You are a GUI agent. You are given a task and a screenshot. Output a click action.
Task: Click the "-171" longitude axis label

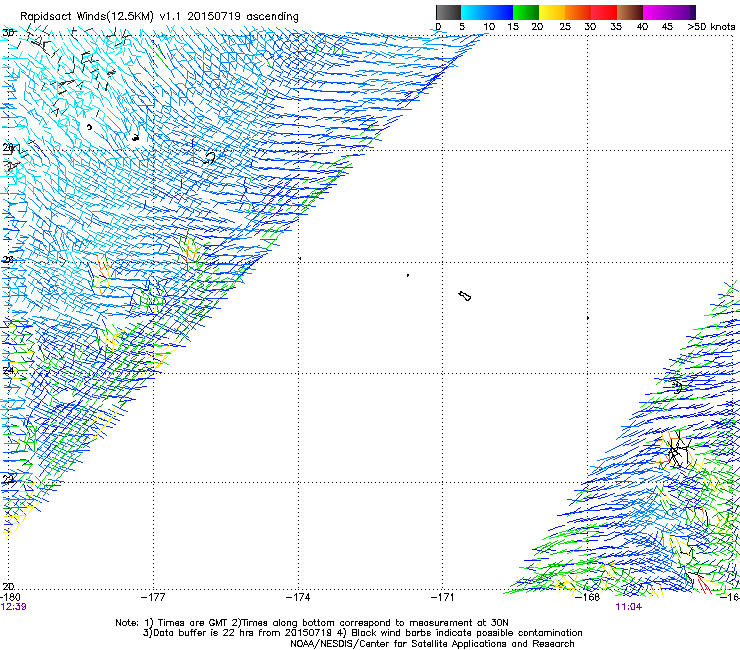(x=443, y=597)
